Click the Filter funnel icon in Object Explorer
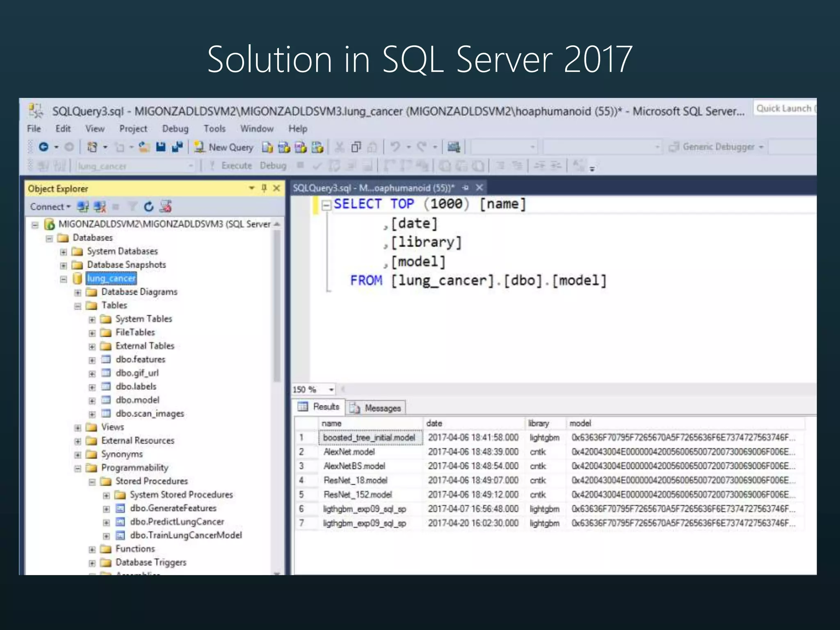 (132, 206)
